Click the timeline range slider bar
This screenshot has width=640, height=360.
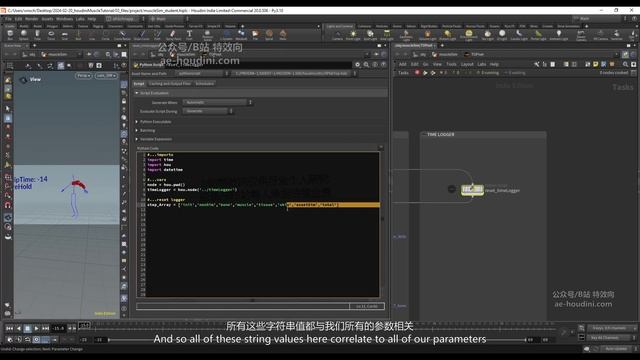[x=316, y=340]
